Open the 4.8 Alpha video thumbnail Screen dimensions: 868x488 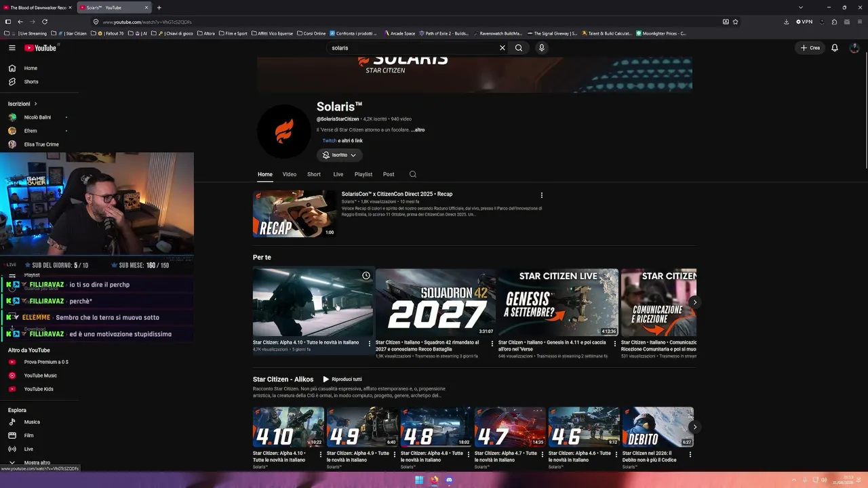tap(435, 427)
